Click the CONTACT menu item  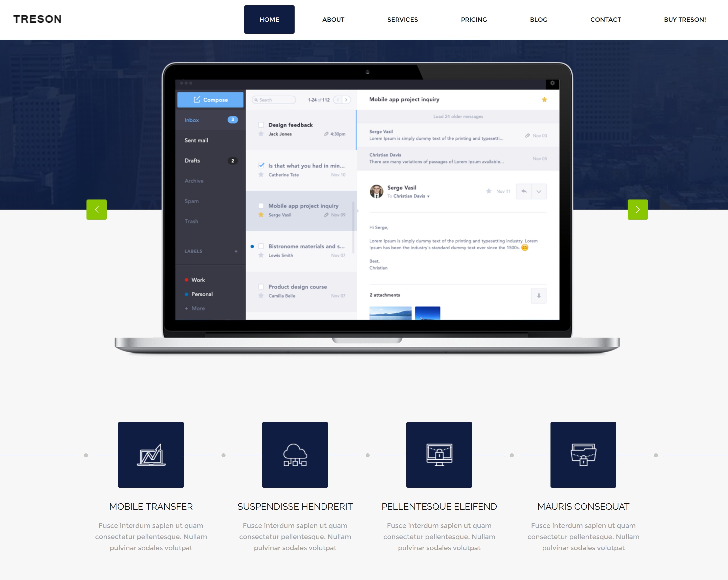click(605, 19)
